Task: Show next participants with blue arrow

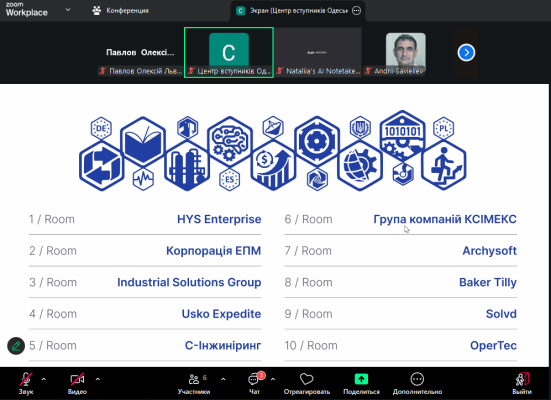Action: tap(466, 53)
